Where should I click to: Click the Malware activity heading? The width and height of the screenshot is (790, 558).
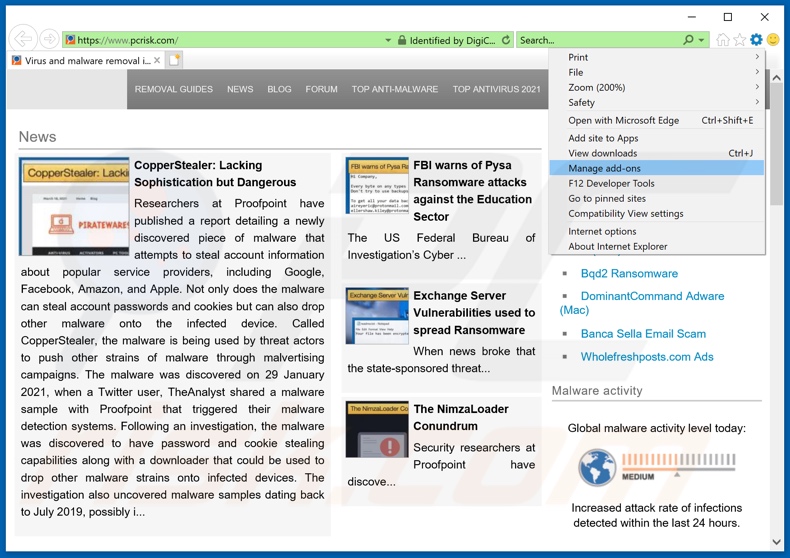[x=597, y=391]
